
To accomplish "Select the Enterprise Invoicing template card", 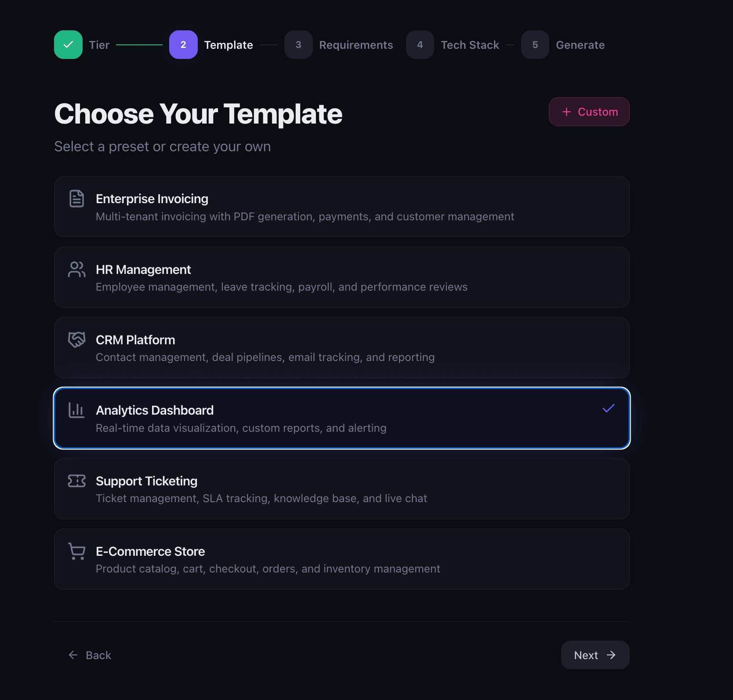I will pyautogui.click(x=342, y=207).
